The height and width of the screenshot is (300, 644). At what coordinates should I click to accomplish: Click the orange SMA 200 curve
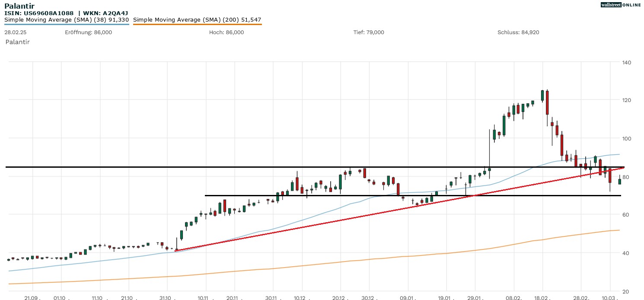[315, 265]
